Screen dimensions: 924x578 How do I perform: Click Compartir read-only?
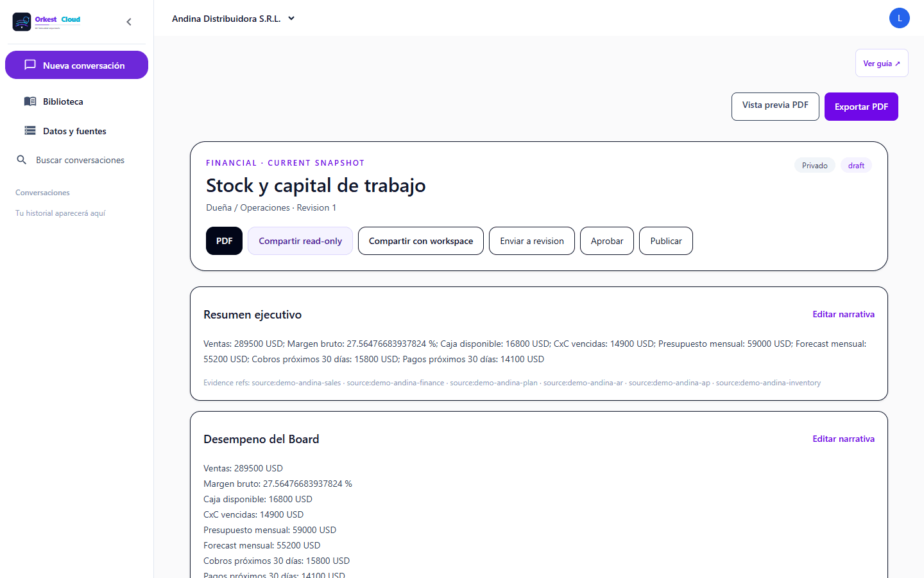pos(300,241)
